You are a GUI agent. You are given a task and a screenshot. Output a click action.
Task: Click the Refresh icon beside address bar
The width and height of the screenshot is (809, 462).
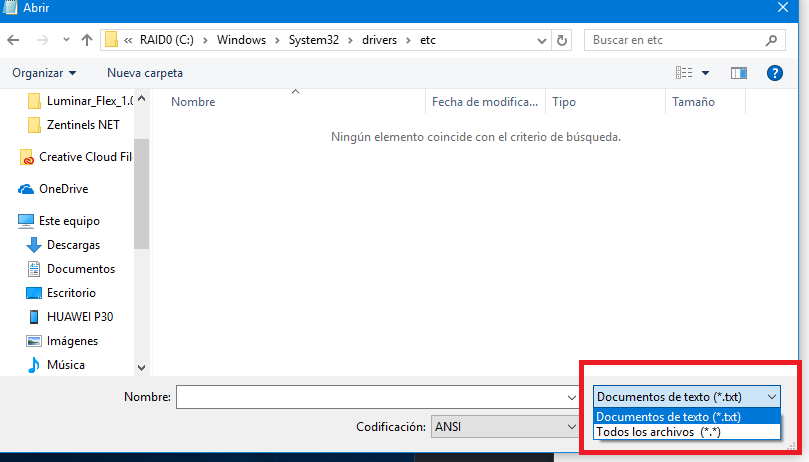562,41
